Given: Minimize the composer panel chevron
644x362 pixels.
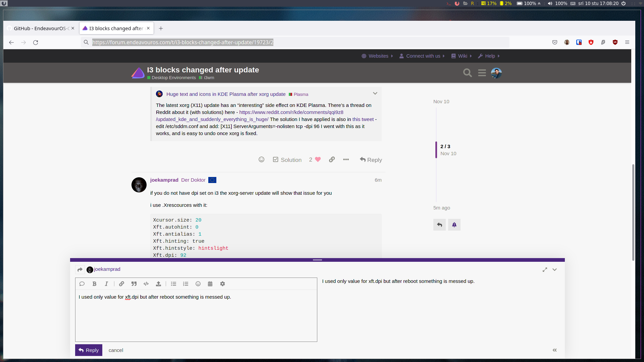Looking at the screenshot, I should [x=555, y=269].
